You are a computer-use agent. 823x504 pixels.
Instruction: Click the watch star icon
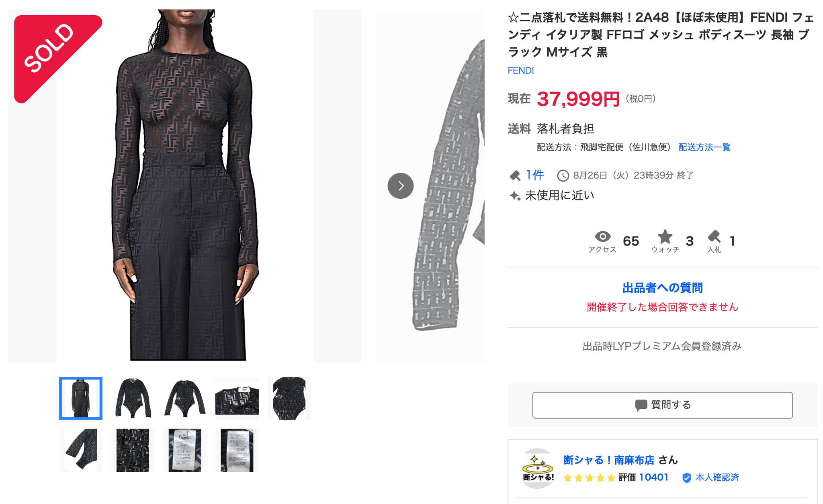click(665, 237)
